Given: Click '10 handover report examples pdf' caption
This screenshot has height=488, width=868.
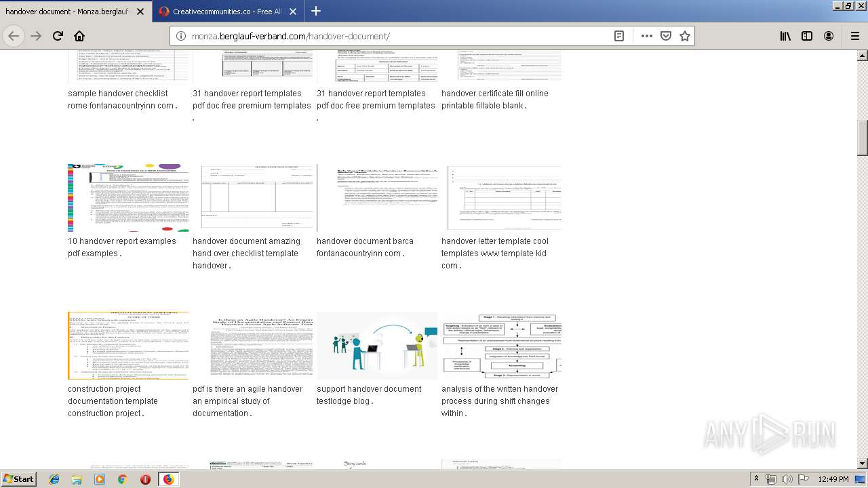Looking at the screenshot, I should click(122, 247).
